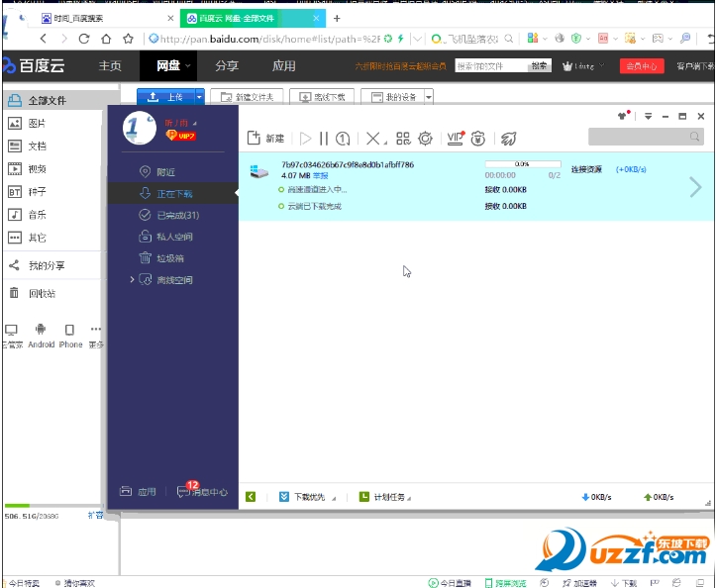The height and width of the screenshot is (588, 717).
Task: Open 回收站 recycle bin in sidebar
Action: (x=33, y=293)
